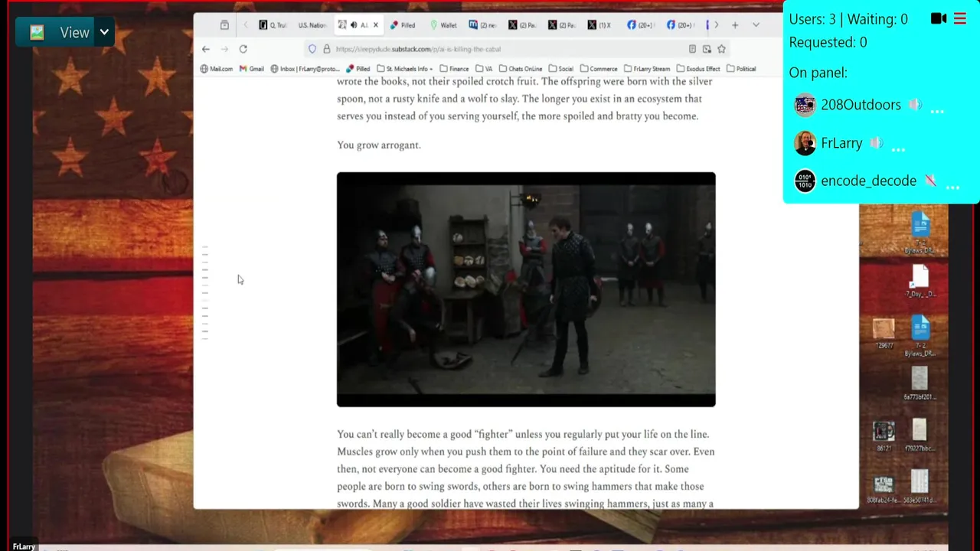
Task: Open options dots for FrLarry
Action: (x=899, y=149)
